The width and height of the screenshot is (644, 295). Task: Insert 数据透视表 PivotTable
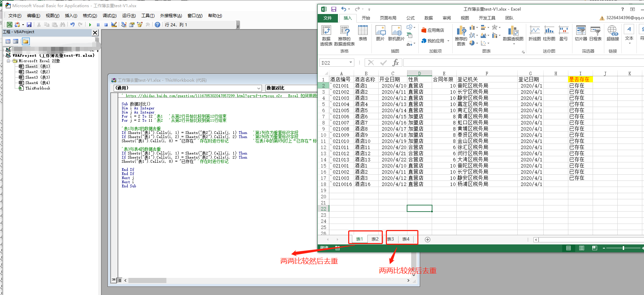coord(326,36)
